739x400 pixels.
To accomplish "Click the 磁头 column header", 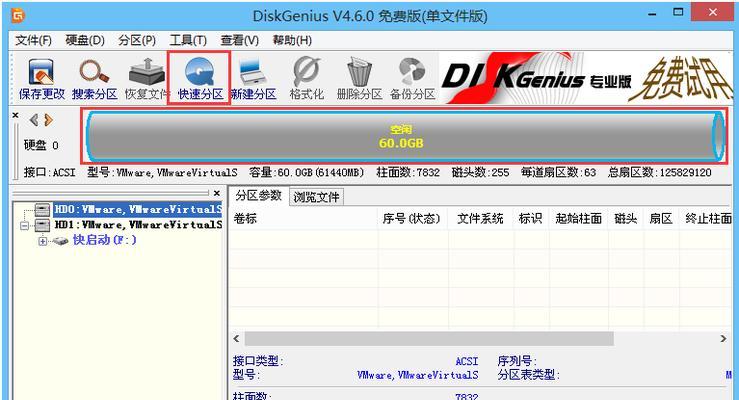I will [625, 219].
